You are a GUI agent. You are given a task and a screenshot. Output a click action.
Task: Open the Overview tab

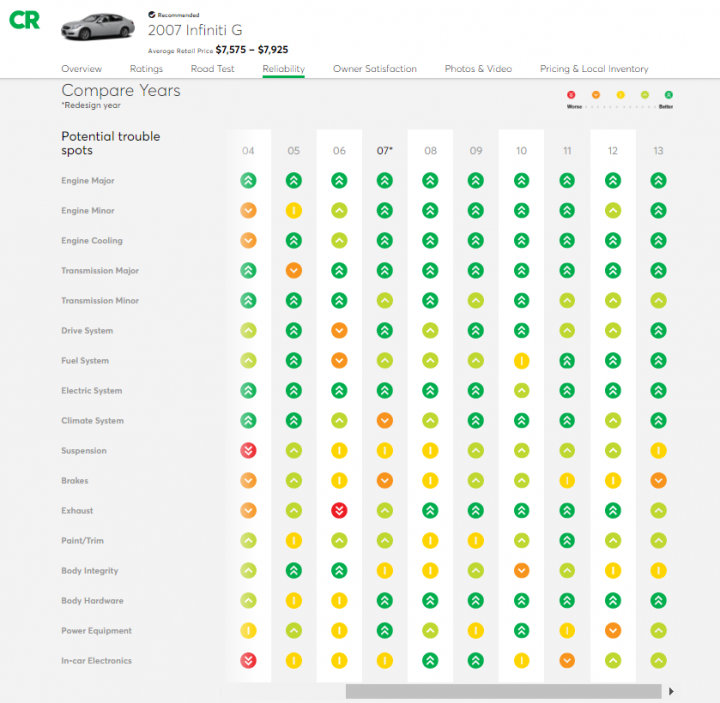coord(82,68)
